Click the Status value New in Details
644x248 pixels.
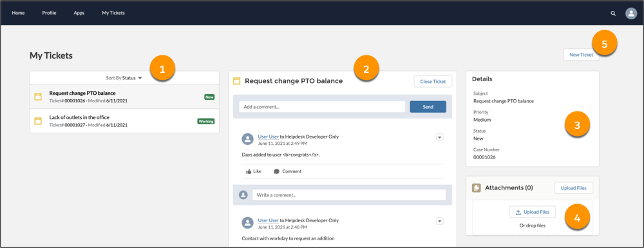pos(478,138)
